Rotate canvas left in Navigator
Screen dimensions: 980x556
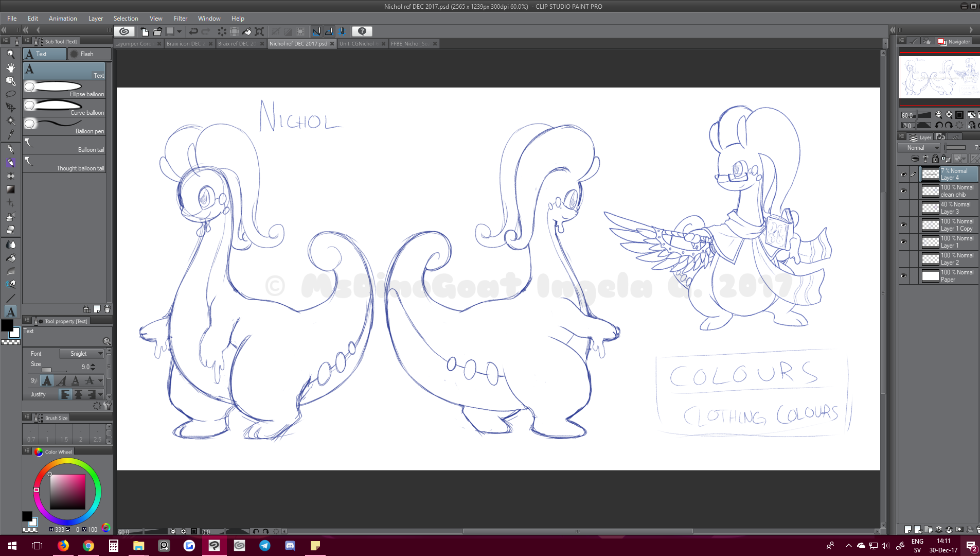(x=939, y=125)
